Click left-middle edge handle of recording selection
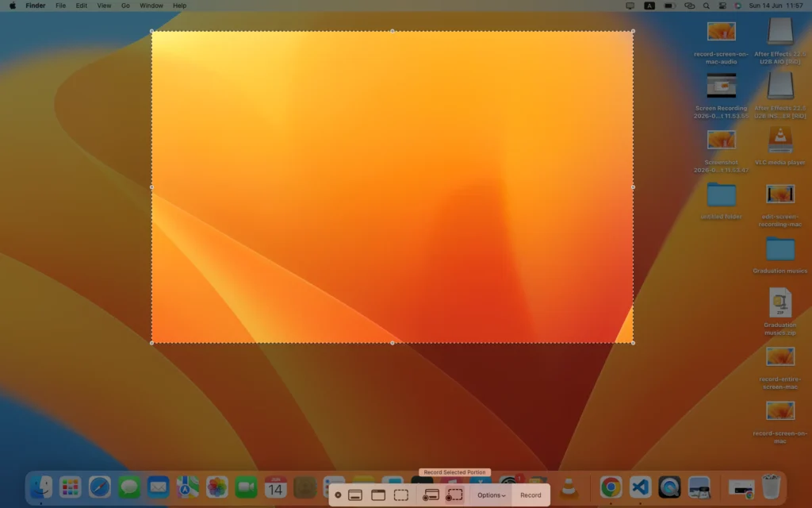The width and height of the screenshot is (812, 508). [151, 187]
